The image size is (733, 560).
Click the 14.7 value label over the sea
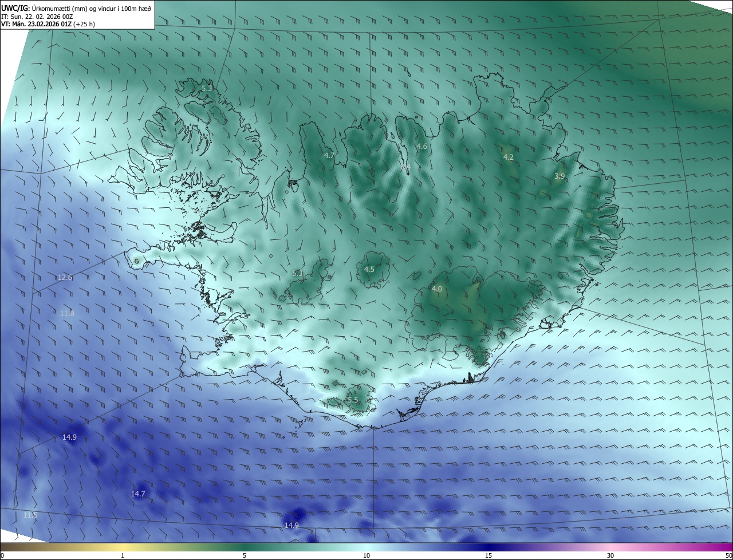(x=138, y=494)
